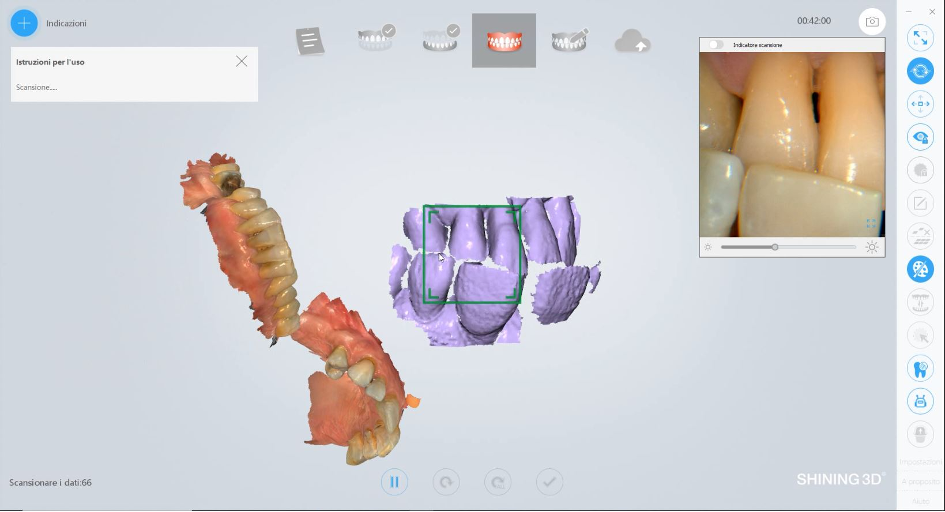Click the move/pan model icon

920,104
